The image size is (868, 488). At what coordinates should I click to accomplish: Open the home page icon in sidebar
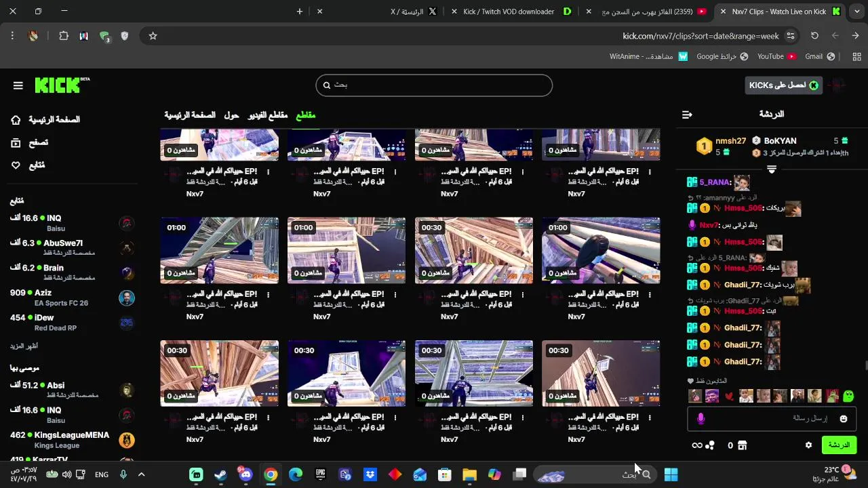click(16, 120)
